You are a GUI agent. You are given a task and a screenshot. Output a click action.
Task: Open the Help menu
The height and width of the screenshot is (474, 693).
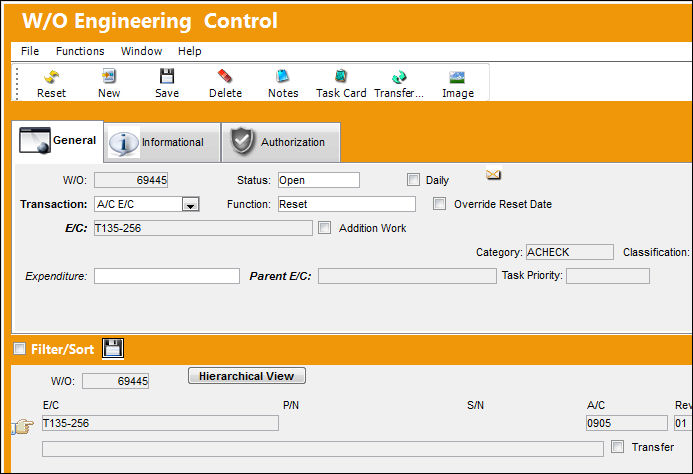coord(190,51)
